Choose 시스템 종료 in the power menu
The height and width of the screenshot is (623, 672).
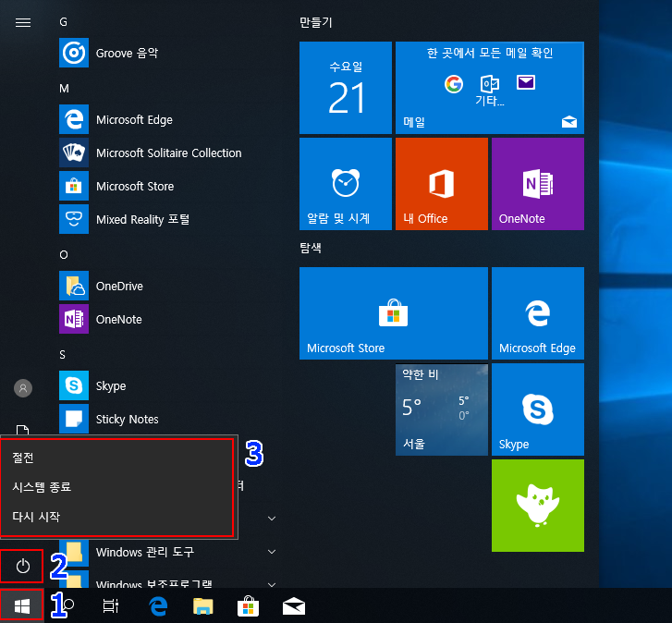(42, 487)
